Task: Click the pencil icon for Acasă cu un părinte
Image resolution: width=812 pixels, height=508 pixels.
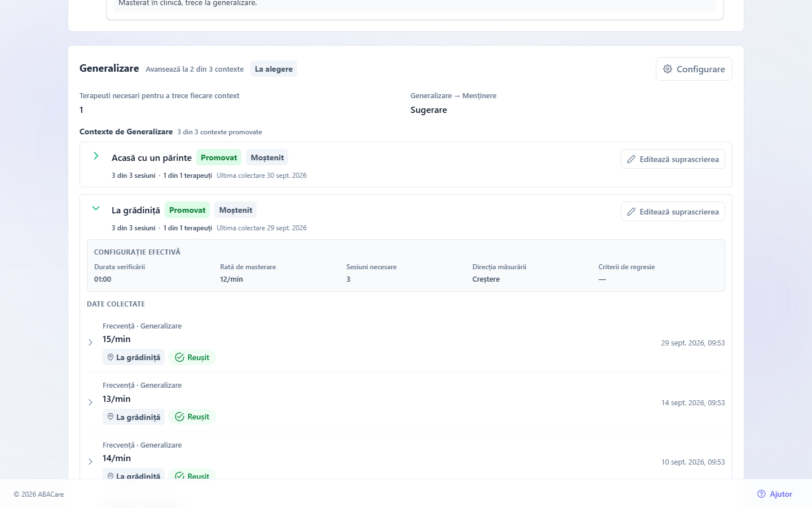Action: [x=632, y=159]
